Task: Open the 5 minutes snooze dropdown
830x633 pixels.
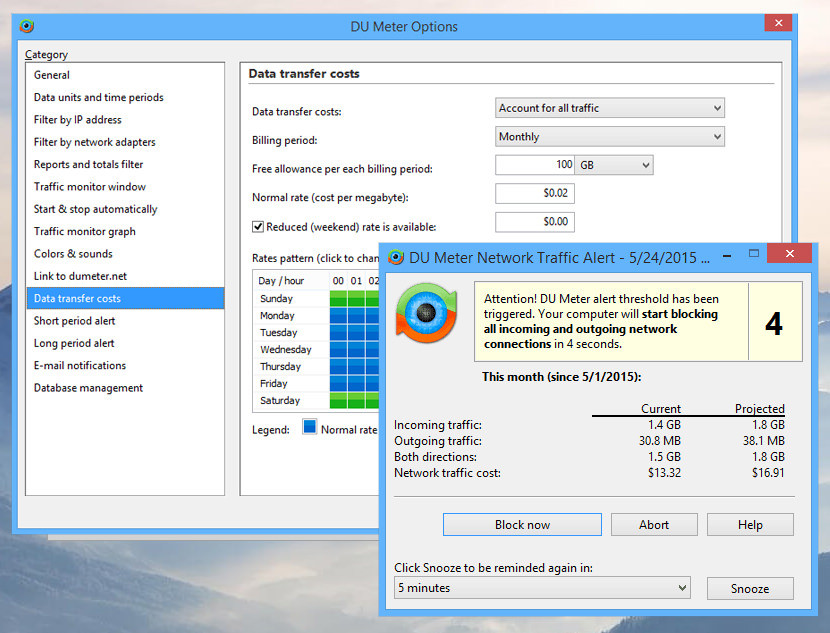Action: tap(542, 587)
